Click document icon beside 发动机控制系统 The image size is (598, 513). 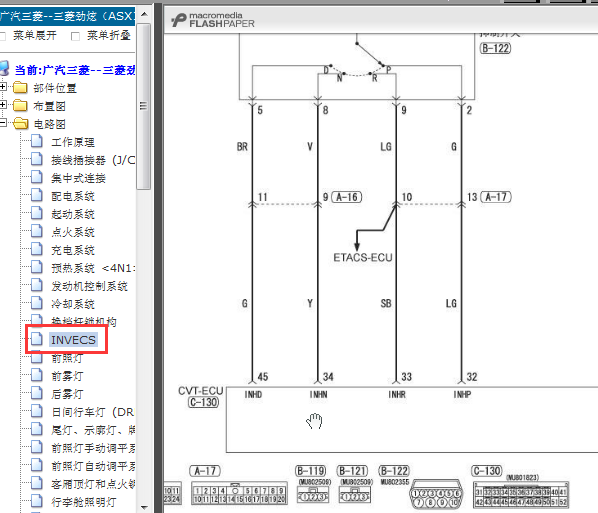click(37, 285)
